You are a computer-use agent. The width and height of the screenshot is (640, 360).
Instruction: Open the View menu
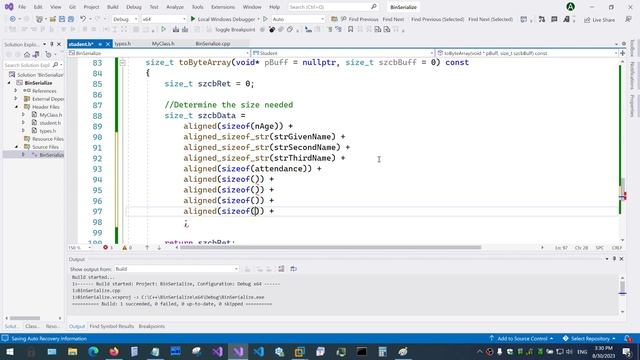(x=56, y=7)
